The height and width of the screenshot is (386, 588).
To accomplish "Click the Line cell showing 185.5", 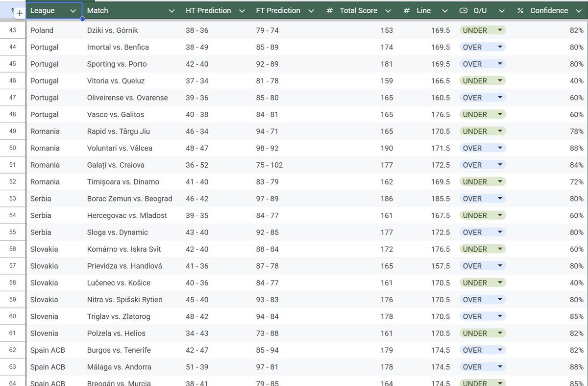I will [426, 199].
